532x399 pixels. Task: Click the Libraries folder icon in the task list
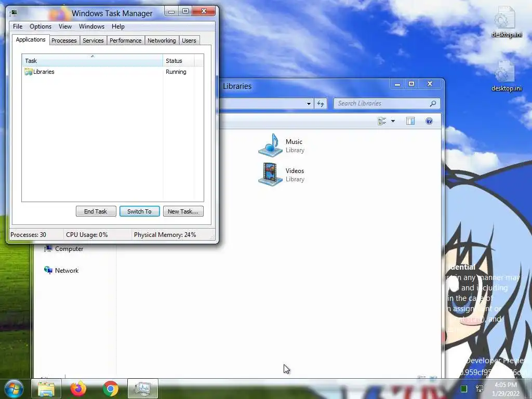click(29, 72)
